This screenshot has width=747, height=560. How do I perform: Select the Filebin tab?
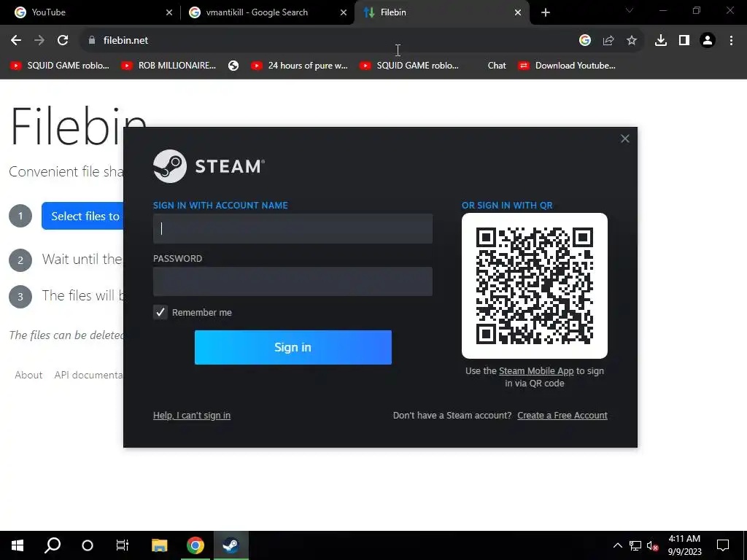(x=441, y=12)
